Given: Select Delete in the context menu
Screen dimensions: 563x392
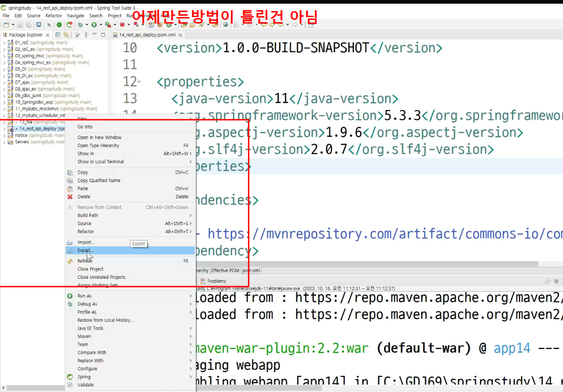Looking at the screenshot, I should pos(130,196).
